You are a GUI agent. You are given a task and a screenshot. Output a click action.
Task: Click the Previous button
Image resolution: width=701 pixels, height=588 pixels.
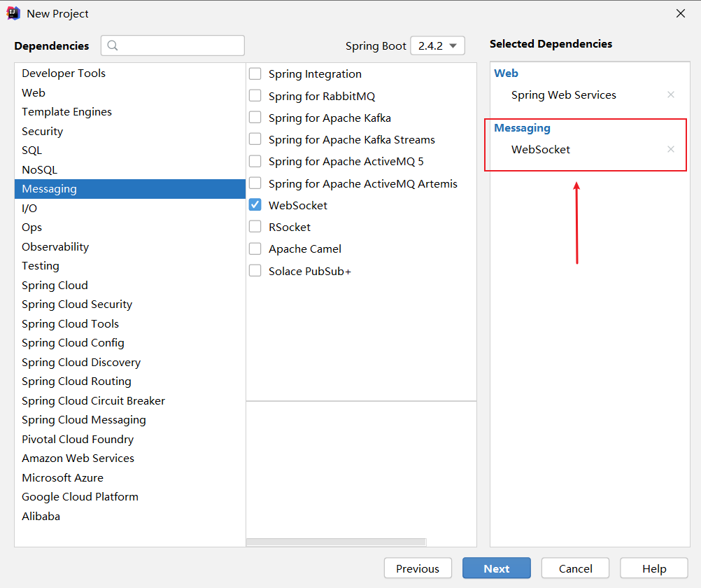click(418, 568)
